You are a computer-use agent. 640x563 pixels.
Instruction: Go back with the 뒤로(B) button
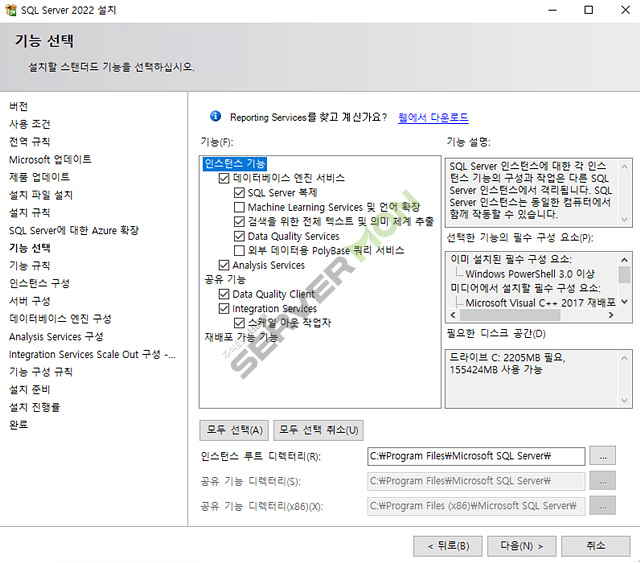coord(448,546)
